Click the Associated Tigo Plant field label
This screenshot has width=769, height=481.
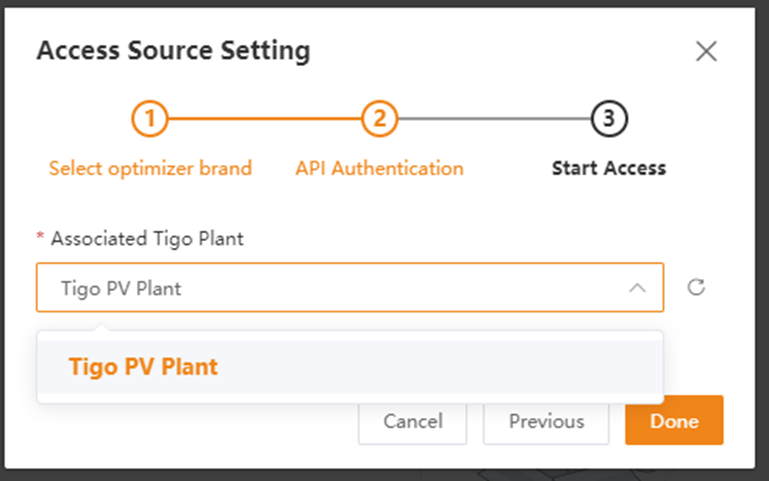click(x=147, y=239)
